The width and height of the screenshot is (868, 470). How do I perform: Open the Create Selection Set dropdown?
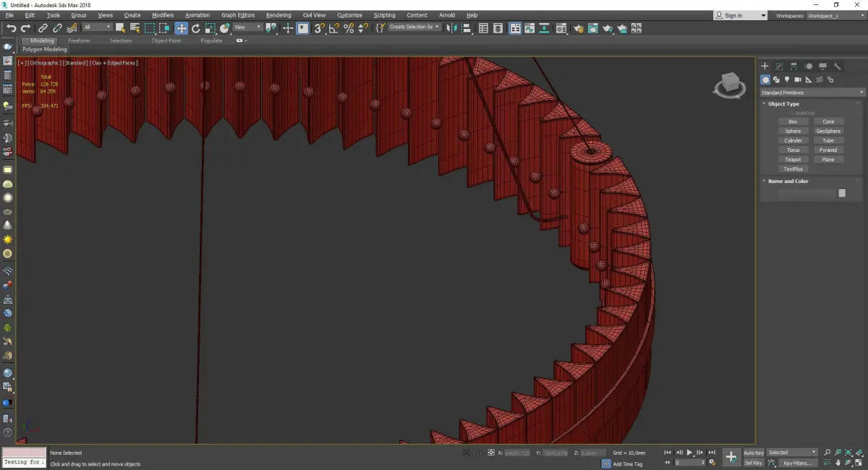click(x=414, y=27)
